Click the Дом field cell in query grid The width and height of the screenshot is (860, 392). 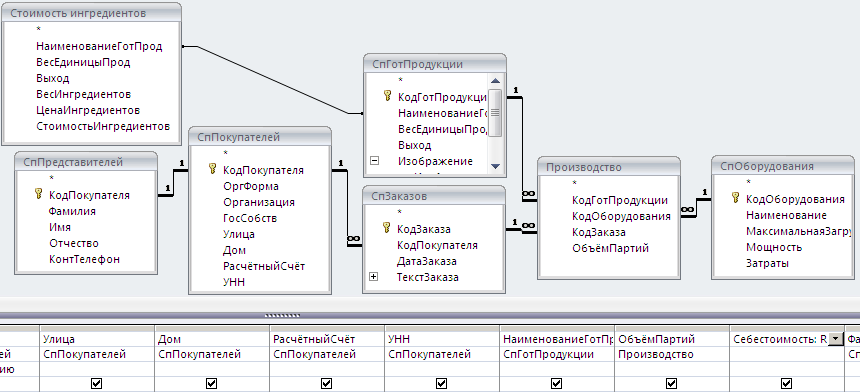coord(212,339)
